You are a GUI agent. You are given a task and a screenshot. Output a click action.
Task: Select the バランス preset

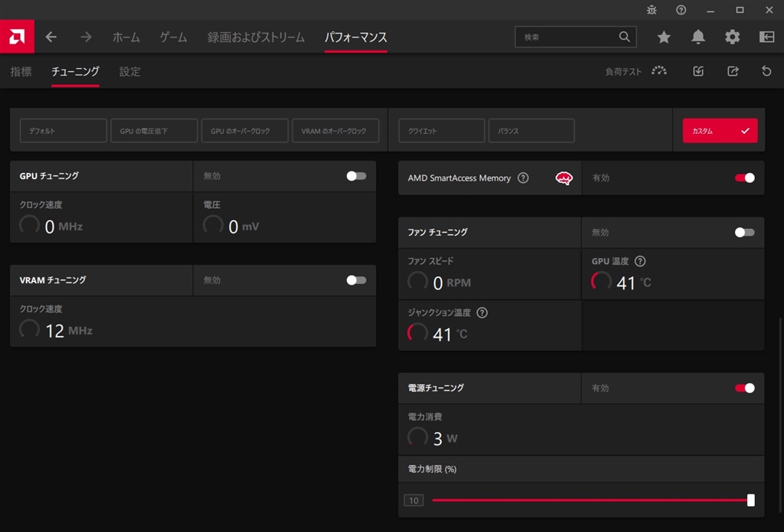(x=531, y=130)
